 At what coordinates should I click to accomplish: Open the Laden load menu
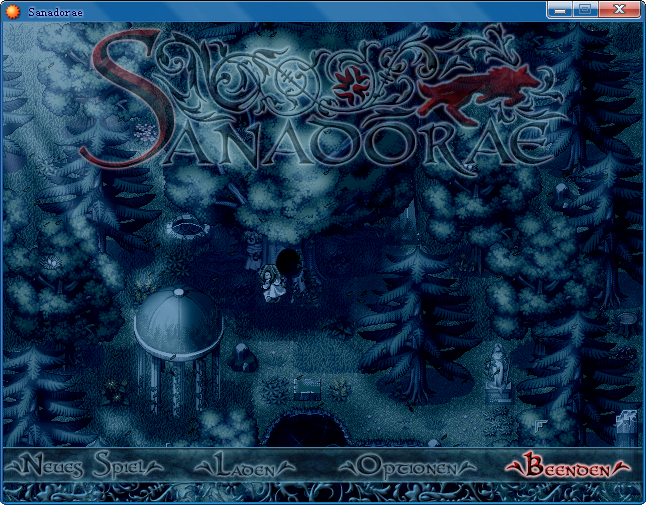click(245, 465)
